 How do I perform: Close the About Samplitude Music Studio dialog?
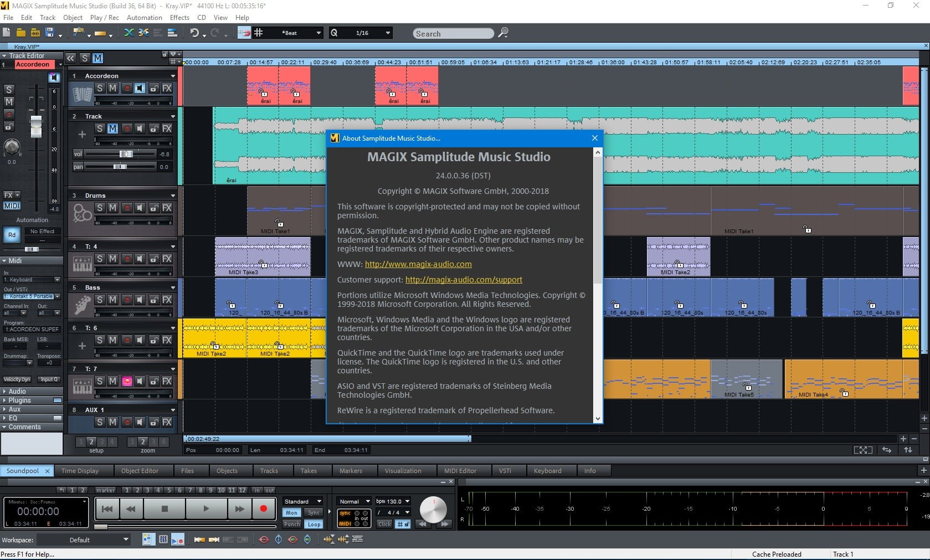click(x=595, y=138)
